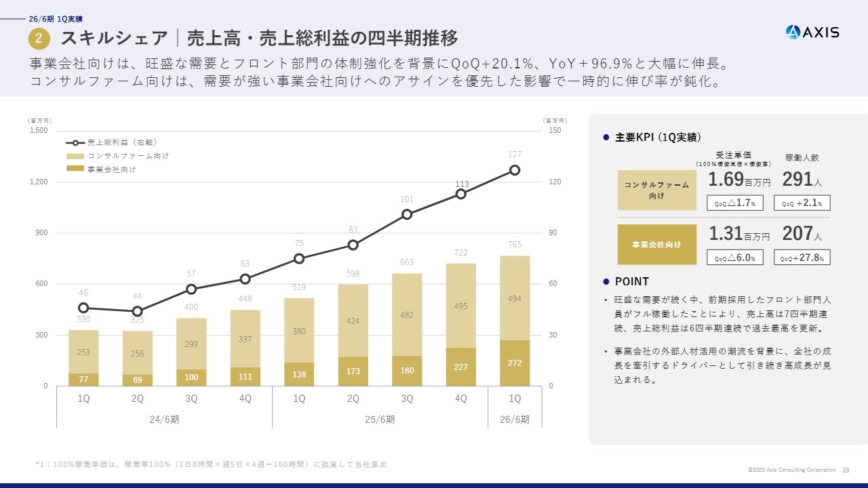Click the QoQ +27.8% box
868x488 pixels.
[x=802, y=258]
